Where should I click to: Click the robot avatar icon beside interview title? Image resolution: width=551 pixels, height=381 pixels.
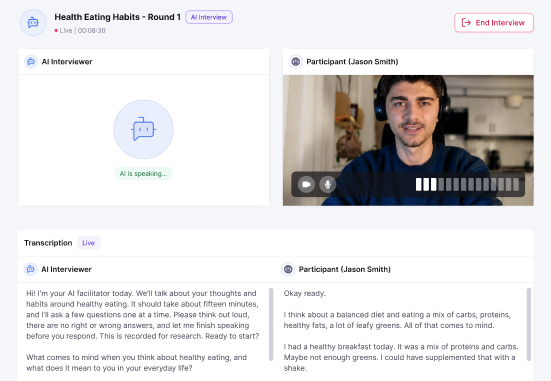(x=33, y=23)
